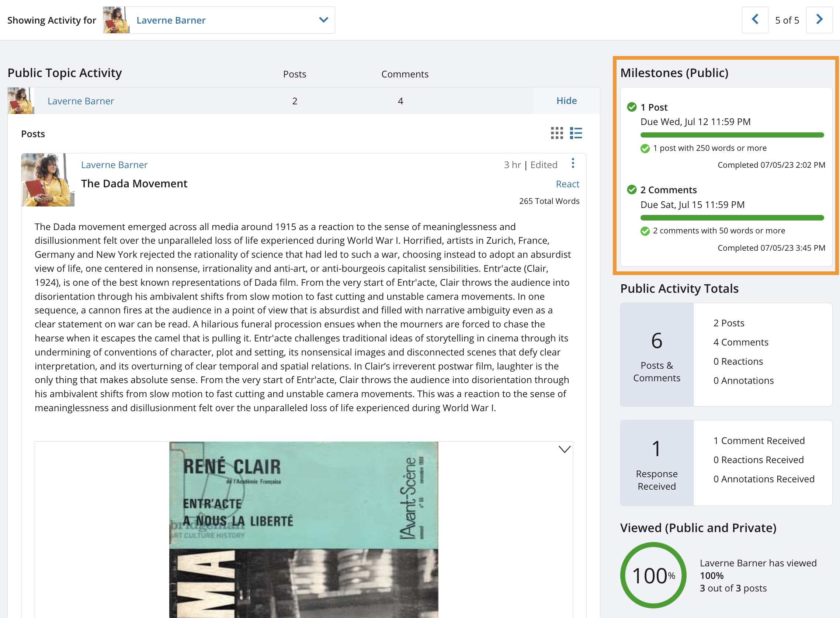
Task: Click Laverne Barner's avatar in the header
Action: tap(116, 20)
